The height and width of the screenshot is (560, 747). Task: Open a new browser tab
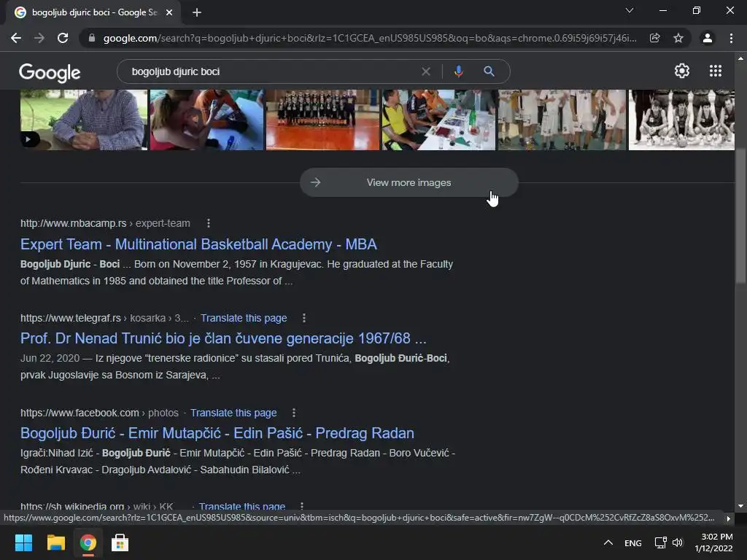click(197, 12)
